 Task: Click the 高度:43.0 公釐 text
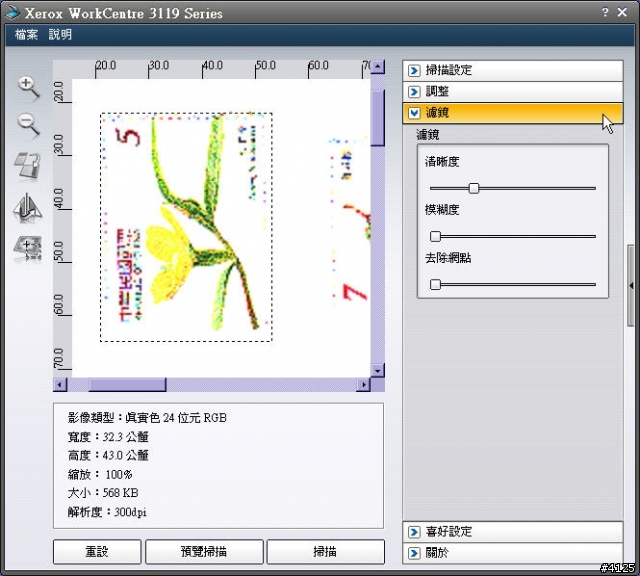click(x=108, y=455)
